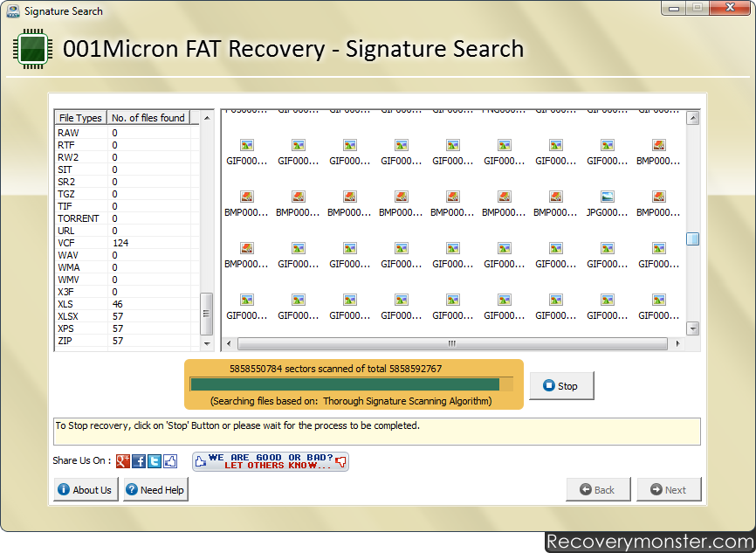Select the TGZ file type row
756x553 pixels.
(127, 194)
